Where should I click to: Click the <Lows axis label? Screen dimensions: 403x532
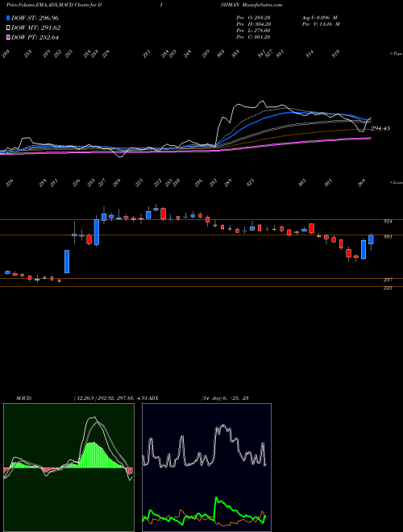click(x=397, y=182)
